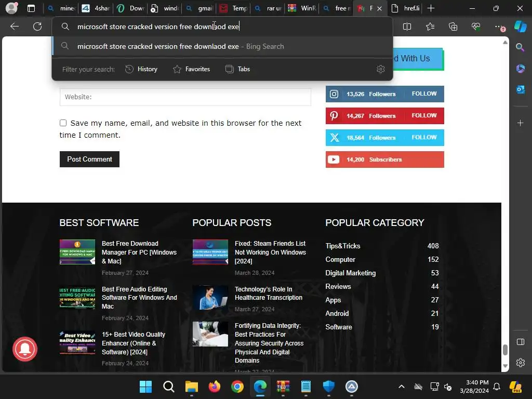Open the Favorites star toolbar icon
Viewport: 532px width, 399px height.
[x=430, y=26]
